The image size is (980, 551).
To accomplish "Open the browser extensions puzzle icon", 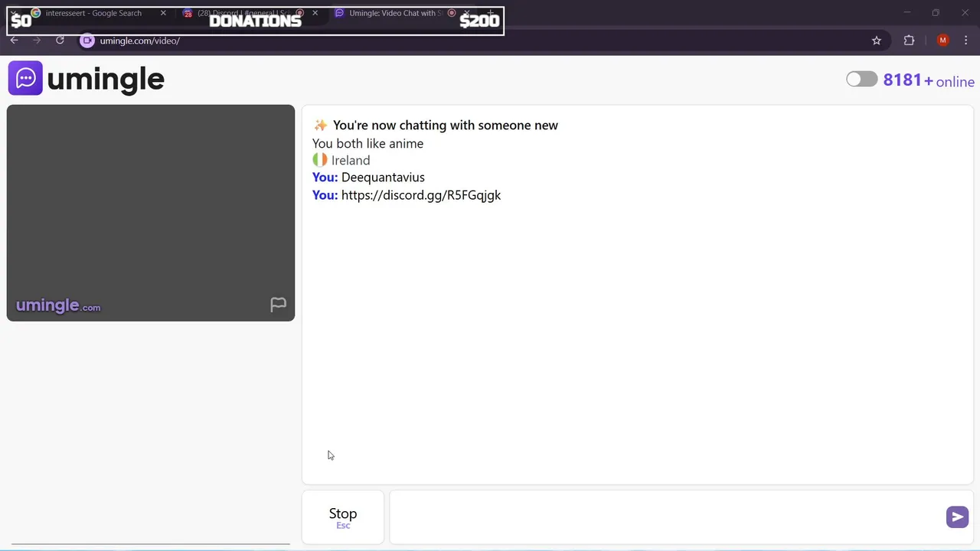I will coord(909,41).
